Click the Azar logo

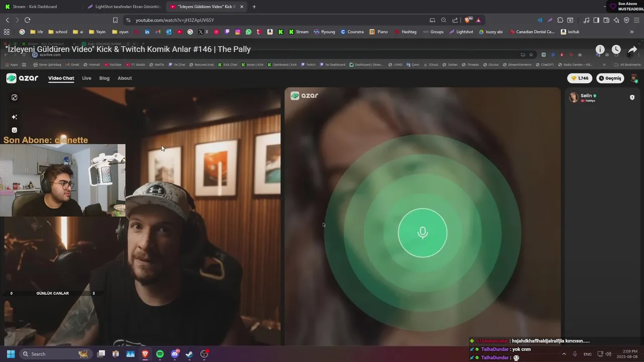click(22, 78)
